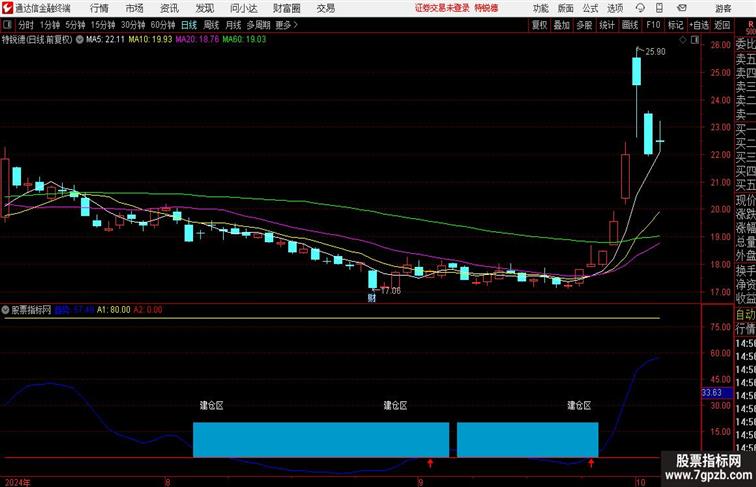
Task: Open the 市场 menu
Action: pos(135,8)
